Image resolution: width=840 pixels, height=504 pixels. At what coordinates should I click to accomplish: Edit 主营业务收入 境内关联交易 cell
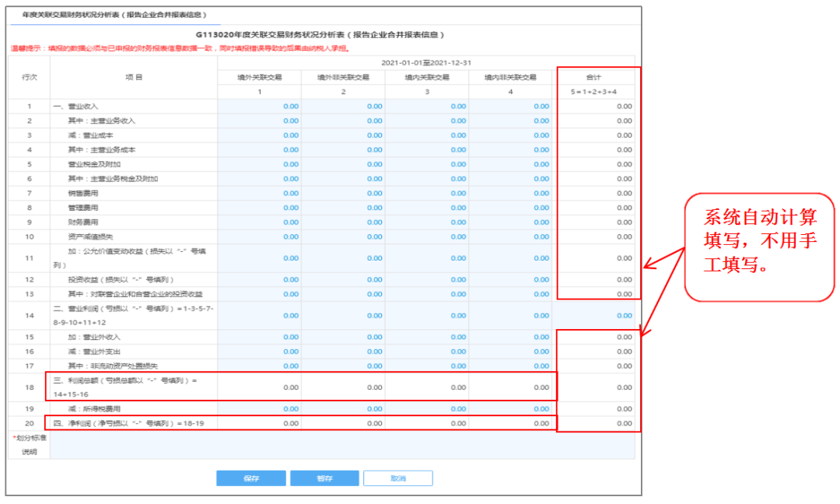pos(426,121)
